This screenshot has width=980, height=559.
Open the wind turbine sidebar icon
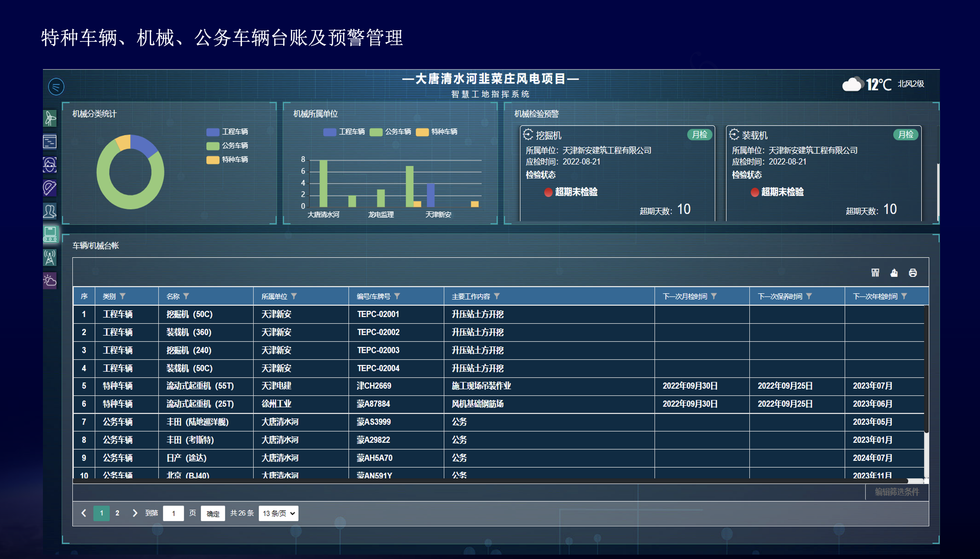click(50, 118)
